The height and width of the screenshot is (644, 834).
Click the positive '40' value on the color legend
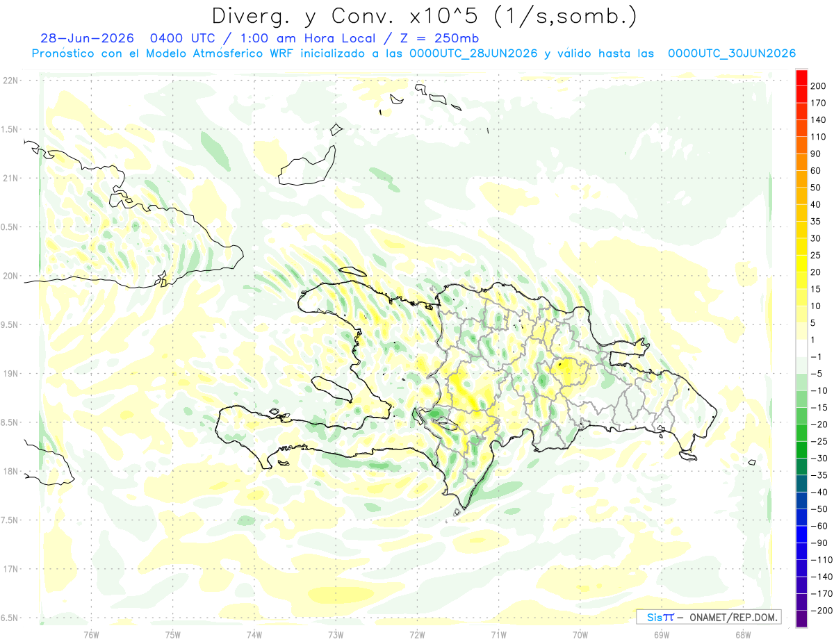tap(816, 204)
